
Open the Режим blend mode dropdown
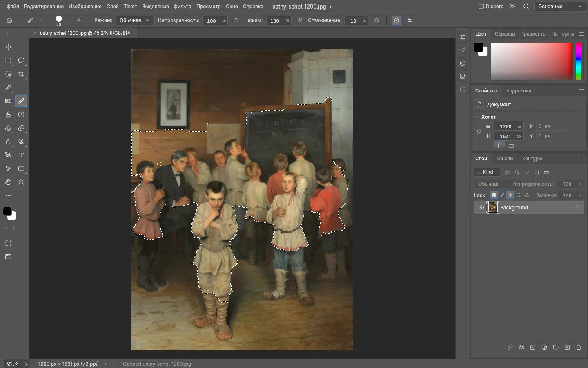(135, 20)
